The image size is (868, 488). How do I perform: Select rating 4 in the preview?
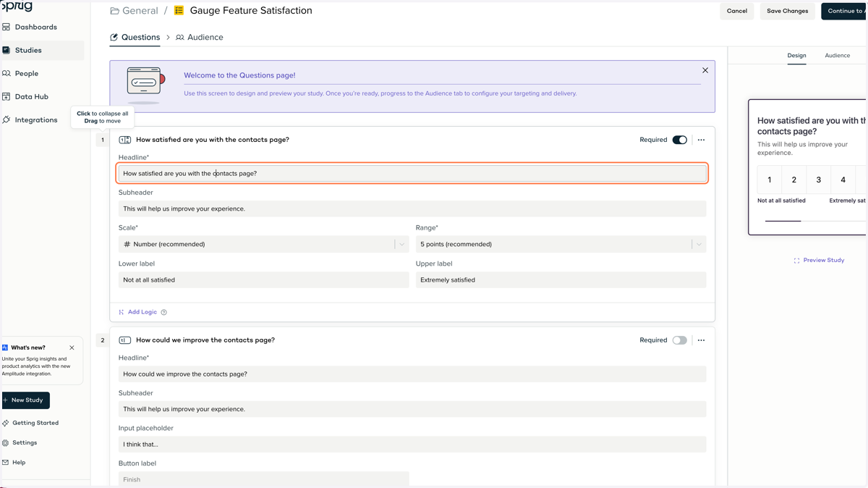click(x=843, y=180)
